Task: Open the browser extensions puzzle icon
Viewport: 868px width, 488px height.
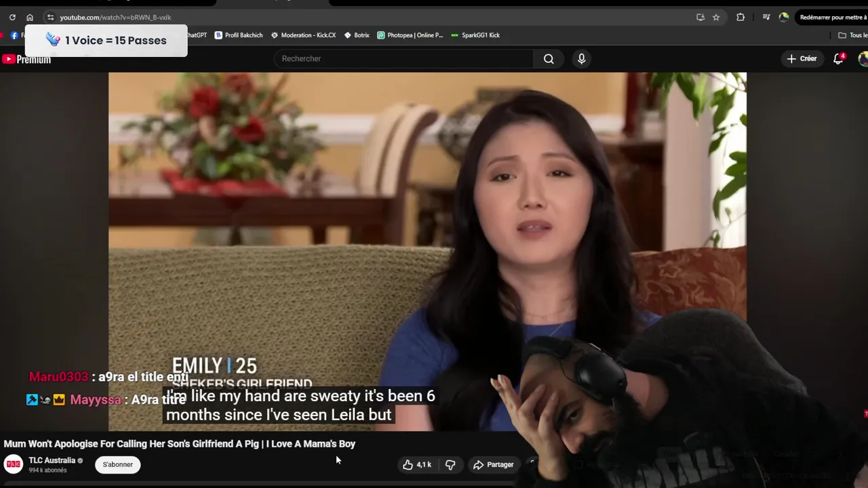Action: [741, 18]
